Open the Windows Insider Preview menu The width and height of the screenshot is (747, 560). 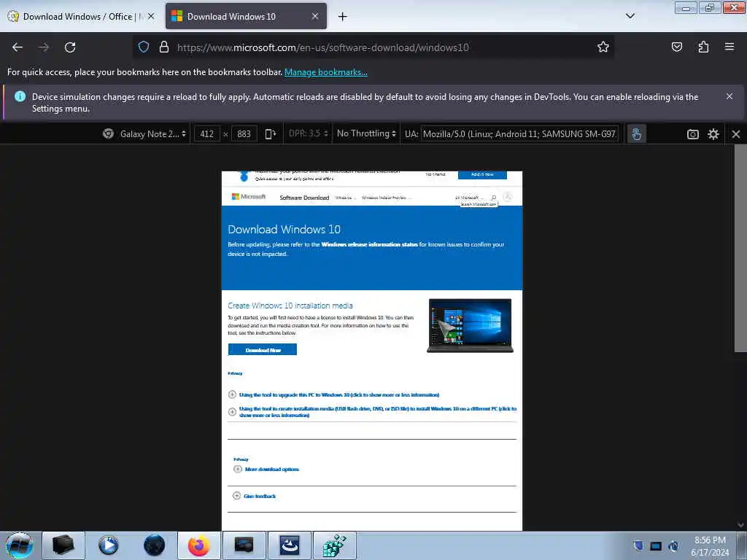(385, 198)
